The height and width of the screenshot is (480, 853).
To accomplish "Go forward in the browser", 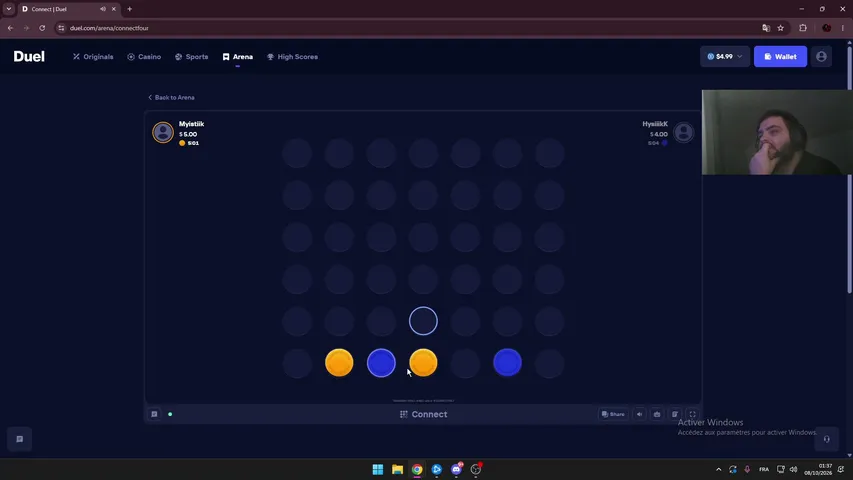I will point(26,28).
